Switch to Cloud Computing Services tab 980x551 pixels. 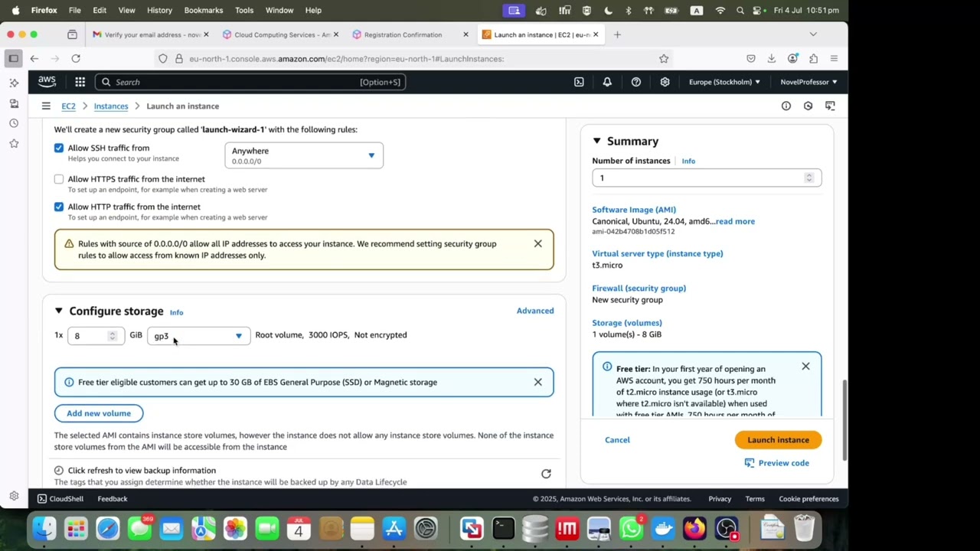tap(280, 34)
